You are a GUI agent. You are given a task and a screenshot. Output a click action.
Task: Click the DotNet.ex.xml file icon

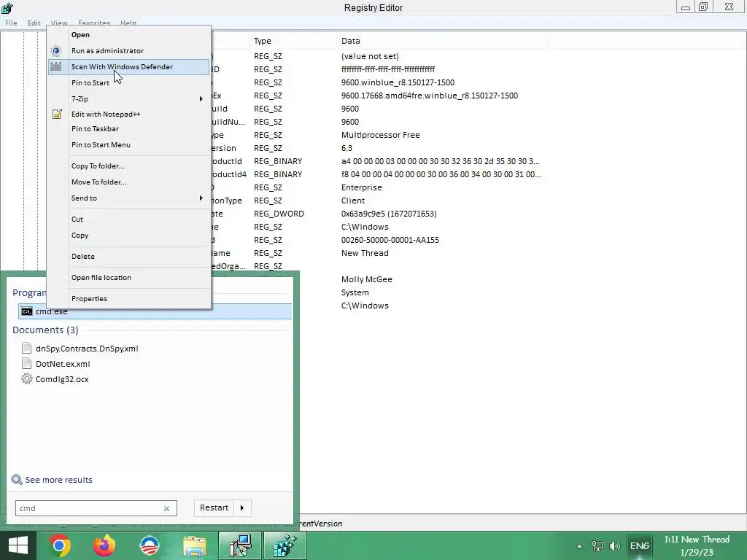(x=27, y=363)
